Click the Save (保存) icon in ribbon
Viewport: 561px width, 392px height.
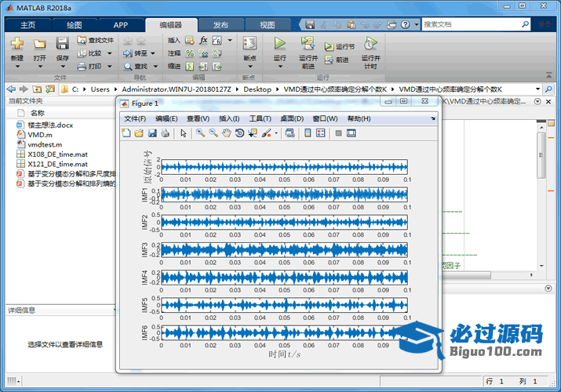pos(62,44)
